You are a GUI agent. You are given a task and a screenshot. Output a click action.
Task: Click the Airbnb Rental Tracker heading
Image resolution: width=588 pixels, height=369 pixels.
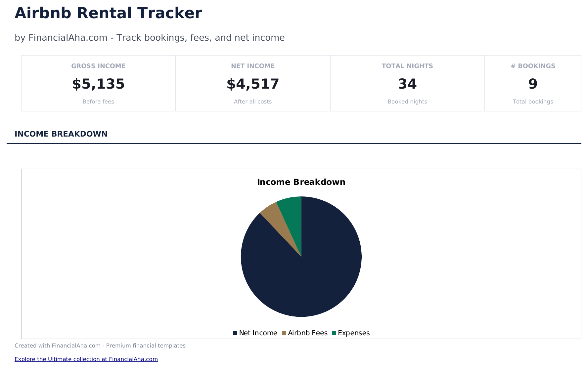pos(108,14)
